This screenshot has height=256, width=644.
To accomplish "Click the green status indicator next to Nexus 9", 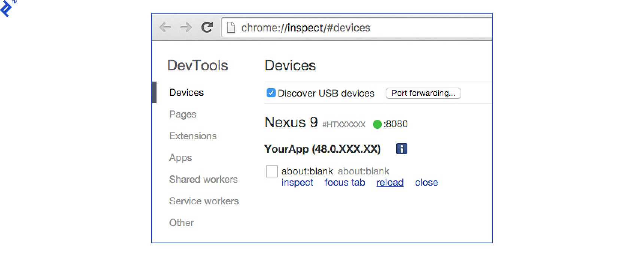I will click(x=378, y=124).
